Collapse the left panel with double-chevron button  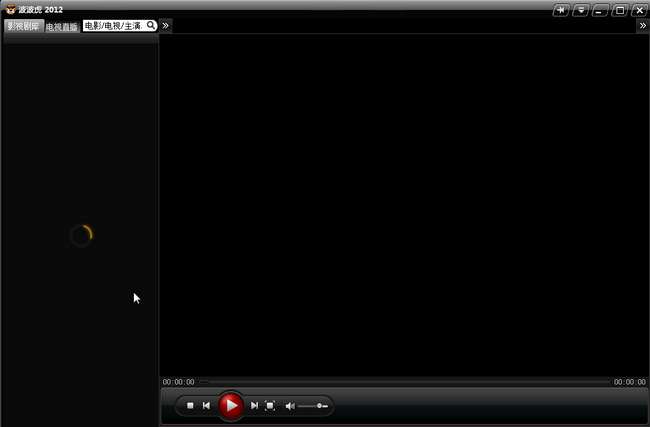(165, 26)
